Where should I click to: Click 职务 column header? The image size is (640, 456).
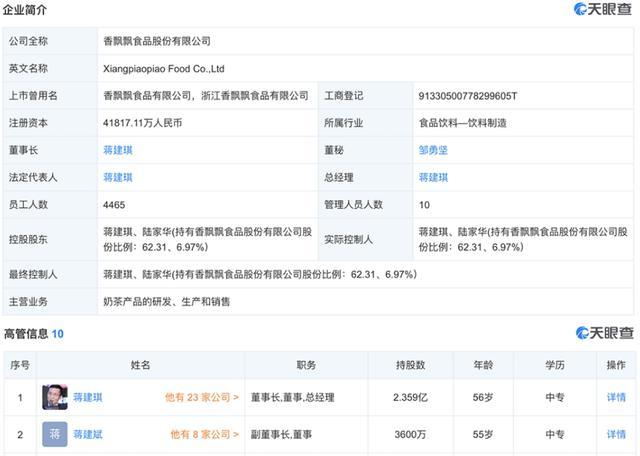(x=306, y=365)
